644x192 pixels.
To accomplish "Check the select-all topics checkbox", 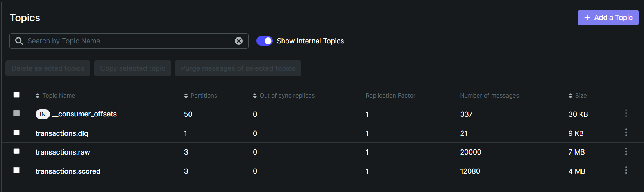I will coord(16,94).
